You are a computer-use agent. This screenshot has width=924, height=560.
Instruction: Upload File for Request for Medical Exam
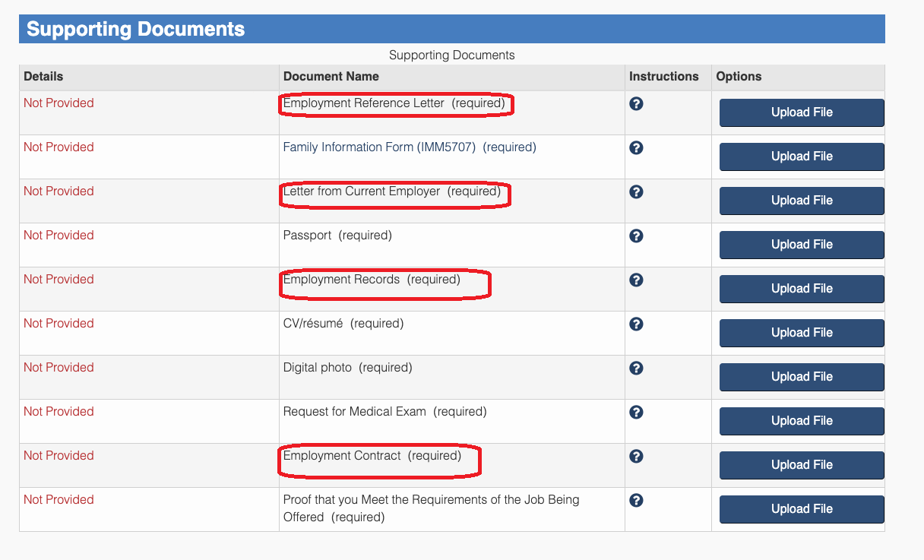[802, 421]
